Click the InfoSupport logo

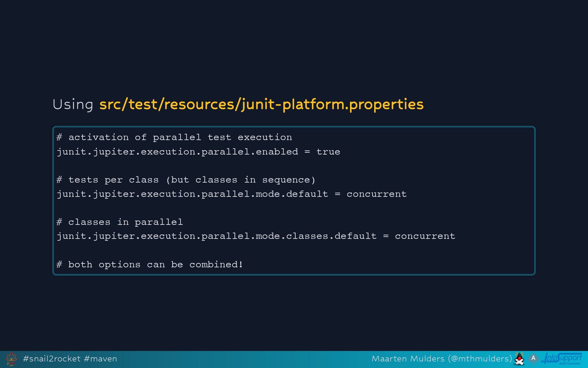(562, 357)
